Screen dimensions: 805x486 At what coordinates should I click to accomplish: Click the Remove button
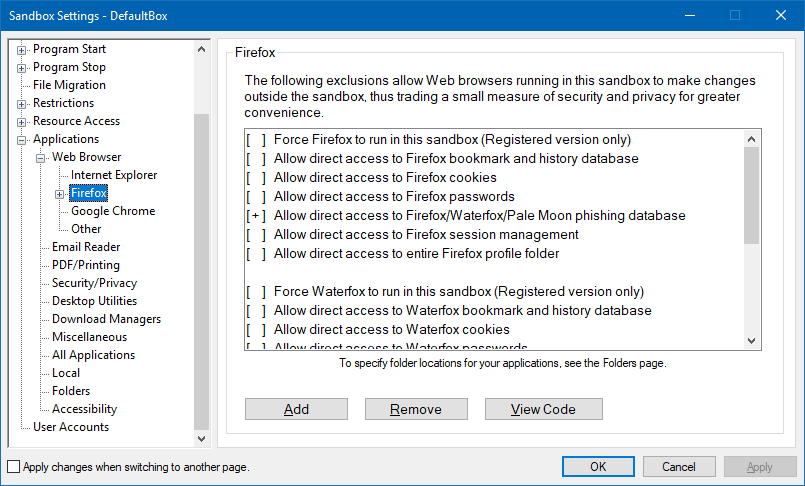[x=416, y=409]
